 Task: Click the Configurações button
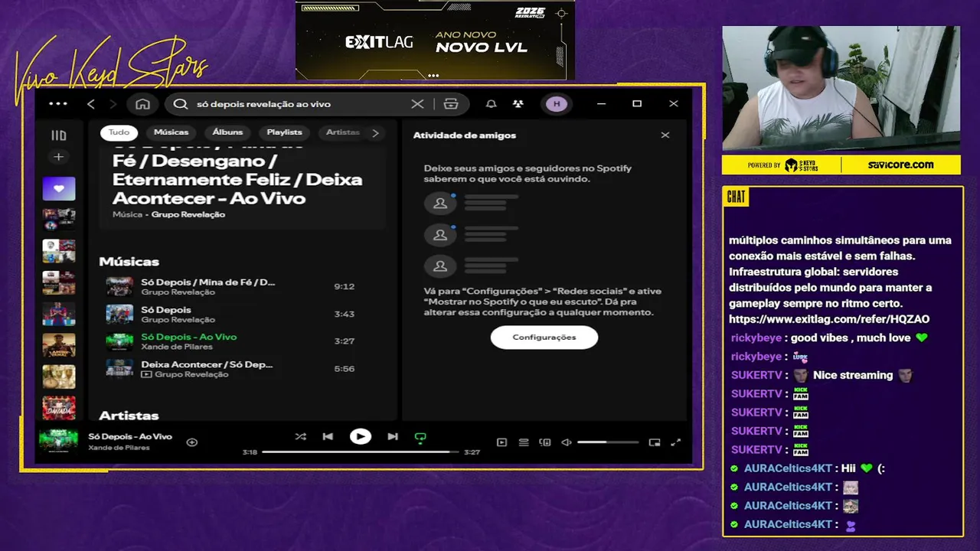click(544, 337)
